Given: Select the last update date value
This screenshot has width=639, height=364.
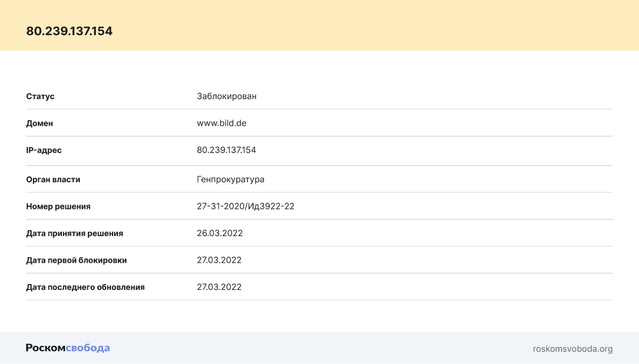Looking at the screenshot, I should [x=219, y=287].
